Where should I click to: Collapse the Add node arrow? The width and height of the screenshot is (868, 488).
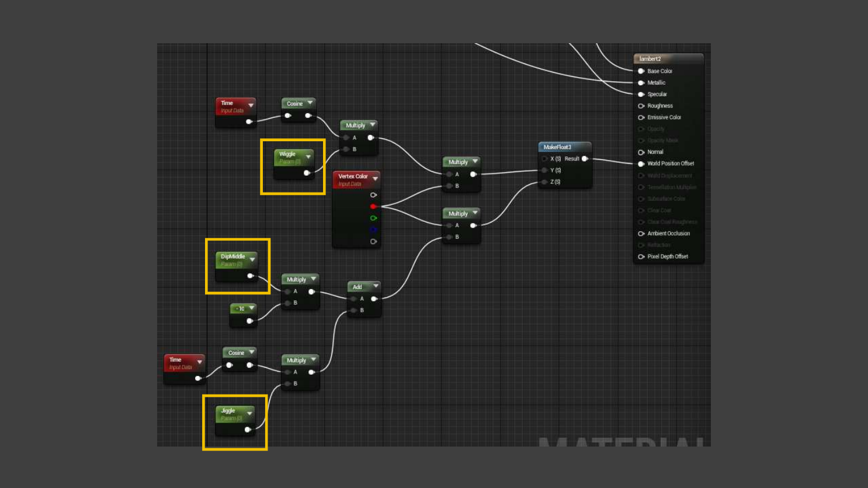(x=376, y=286)
